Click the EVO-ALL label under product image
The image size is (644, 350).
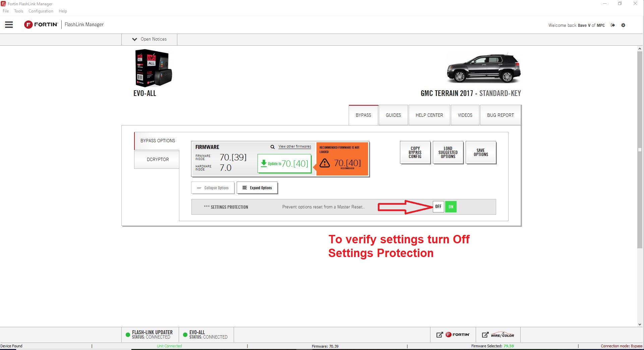tap(145, 93)
